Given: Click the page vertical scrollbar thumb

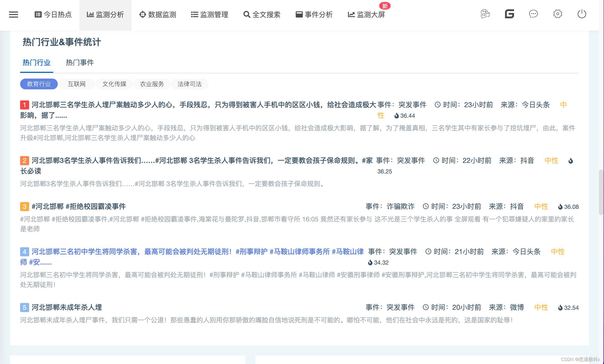Looking at the screenshot, I should click(601, 192).
